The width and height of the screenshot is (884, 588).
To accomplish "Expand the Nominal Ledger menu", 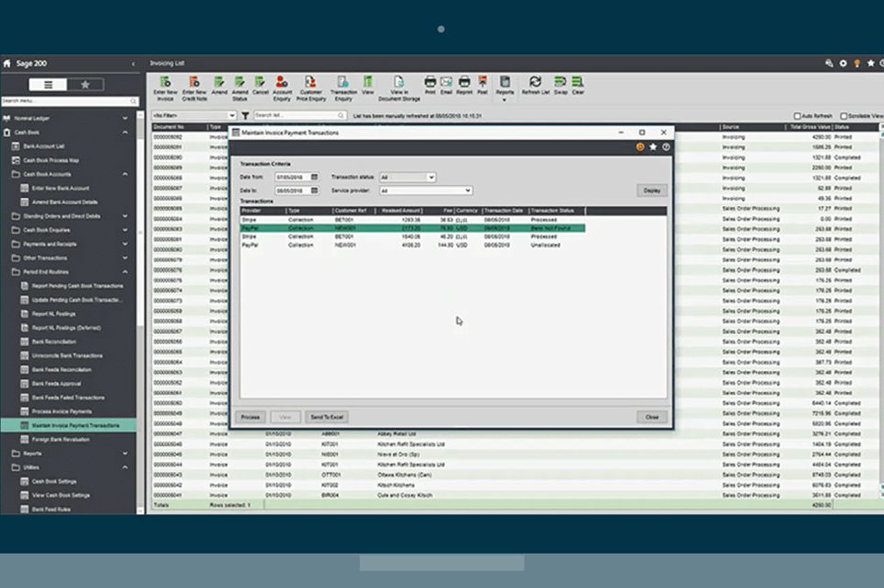I will (125, 119).
